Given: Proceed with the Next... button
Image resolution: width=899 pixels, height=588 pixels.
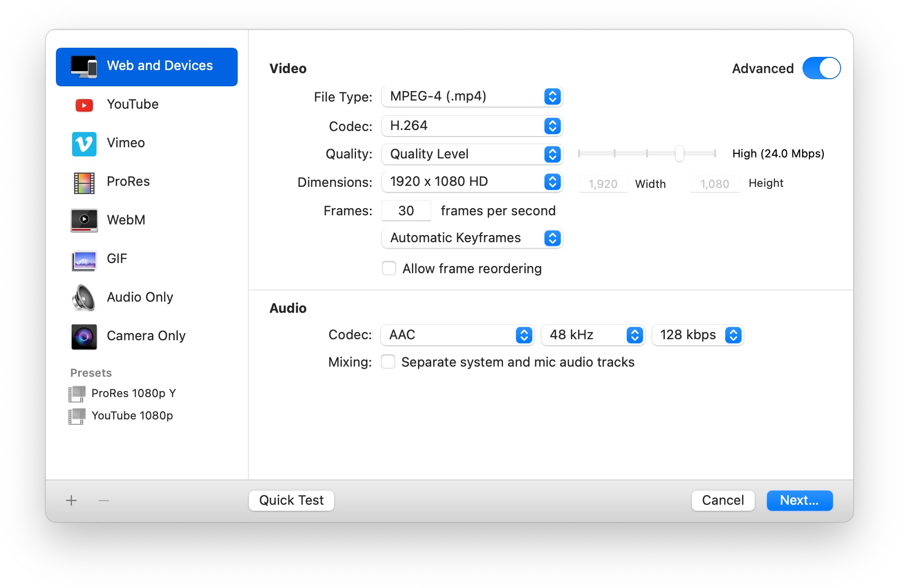Looking at the screenshot, I should click(x=799, y=501).
